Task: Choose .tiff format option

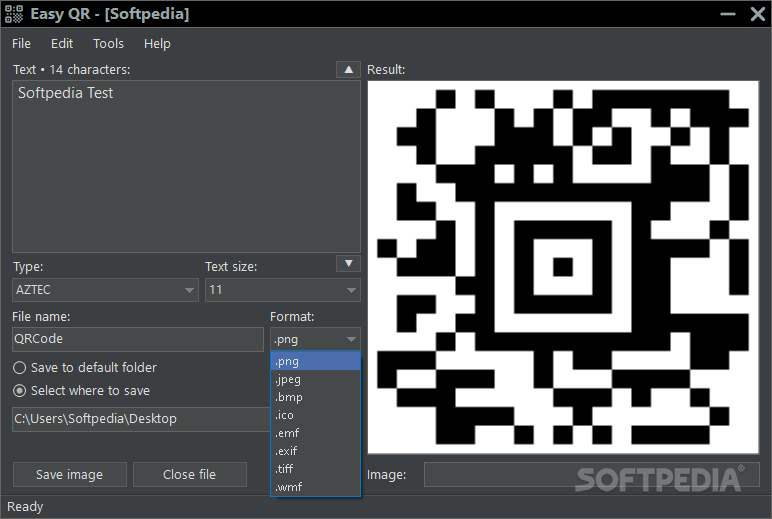Action: coord(315,469)
